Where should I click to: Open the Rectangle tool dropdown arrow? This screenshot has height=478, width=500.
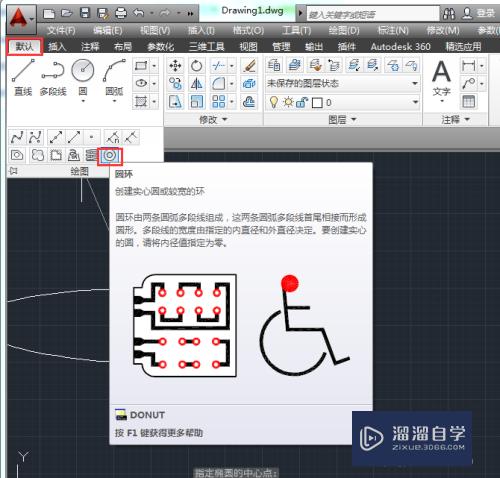point(154,66)
